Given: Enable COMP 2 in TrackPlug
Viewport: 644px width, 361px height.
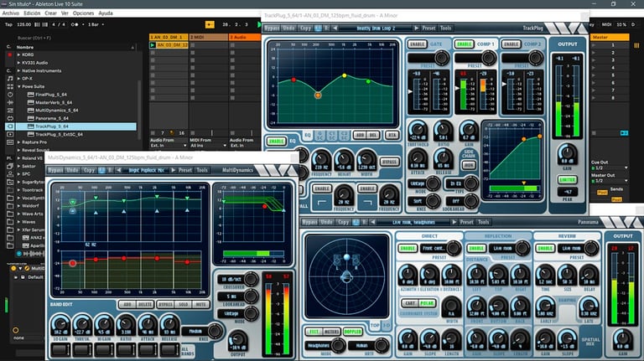Looking at the screenshot, I should click(511, 44).
